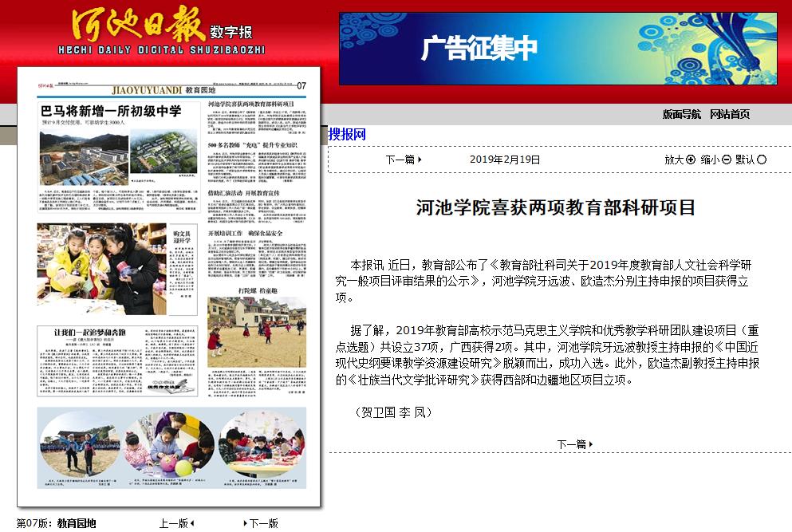The width and height of the screenshot is (792, 532).
Task: Select article 河池学院喜获两项教育部科研项目 in page preview
Action: point(250,104)
